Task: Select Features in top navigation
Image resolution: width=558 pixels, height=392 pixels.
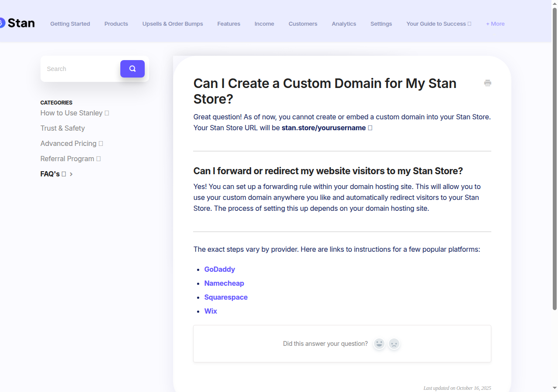Action: tap(229, 24)
